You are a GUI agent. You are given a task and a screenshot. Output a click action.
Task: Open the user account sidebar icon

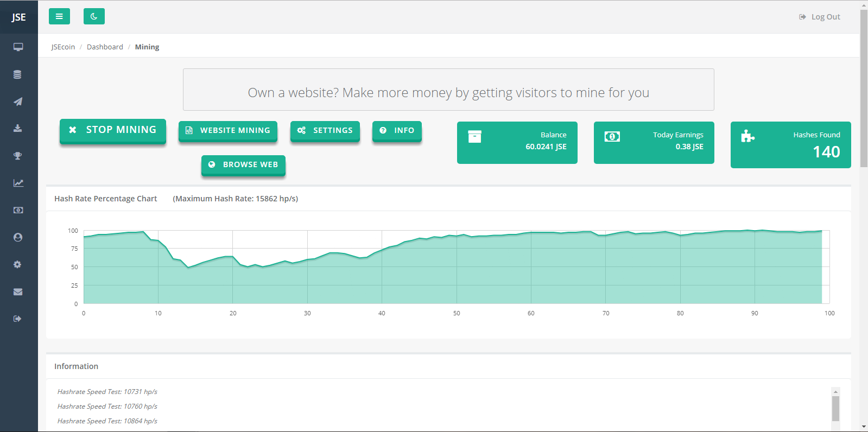pyautogui.click(x=18, y=237)
